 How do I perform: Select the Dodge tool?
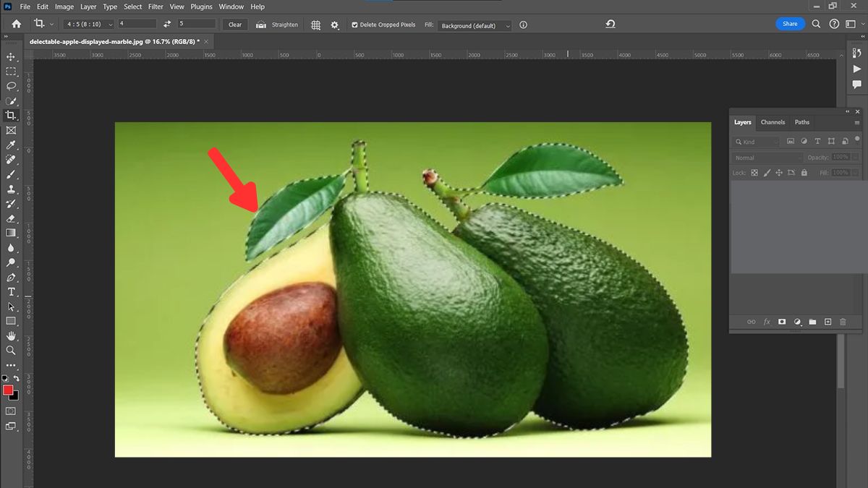click(x=11, y=262)
